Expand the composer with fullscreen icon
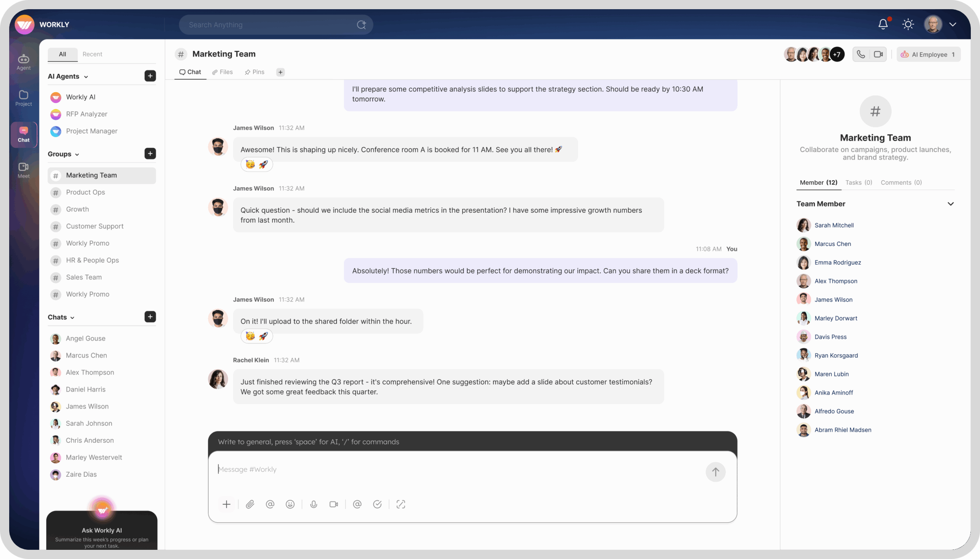This screenshot has height=559, width=980. [400, 504]
